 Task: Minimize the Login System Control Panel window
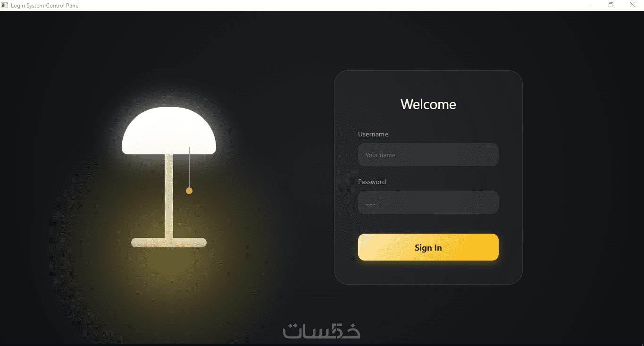pyautogui.click(x=590, y=5)
